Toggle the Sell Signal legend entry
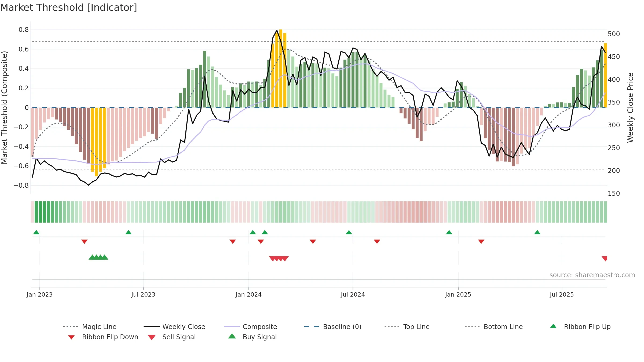The image size is (644, 362). 172,337
